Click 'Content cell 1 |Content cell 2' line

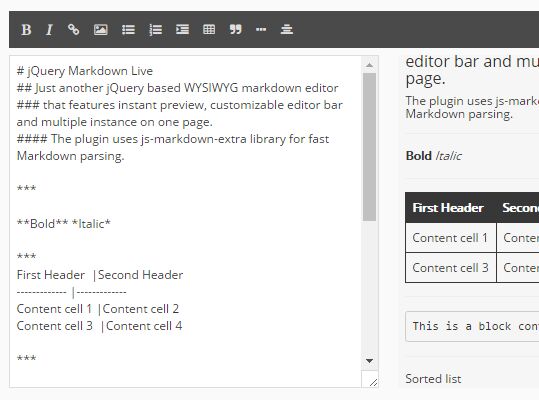(x=98, y=309)
